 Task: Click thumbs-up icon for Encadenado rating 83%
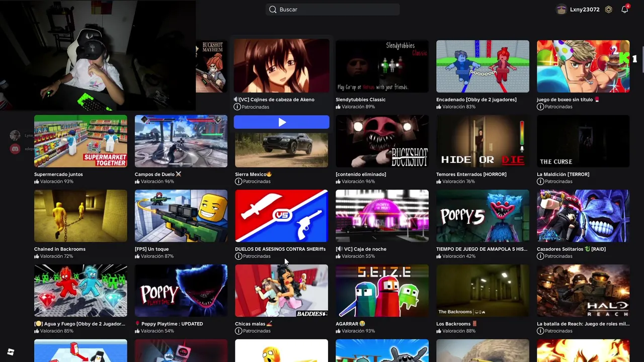439,107
